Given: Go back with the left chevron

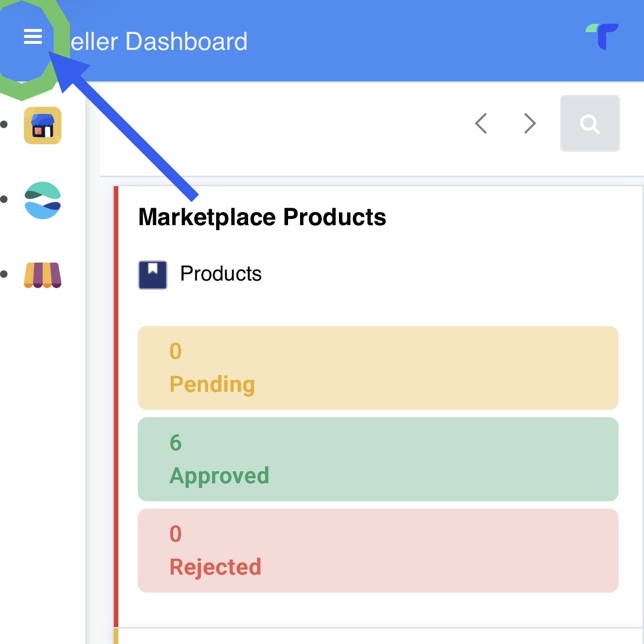Looking at the screenshot, I should click(481, 123).
